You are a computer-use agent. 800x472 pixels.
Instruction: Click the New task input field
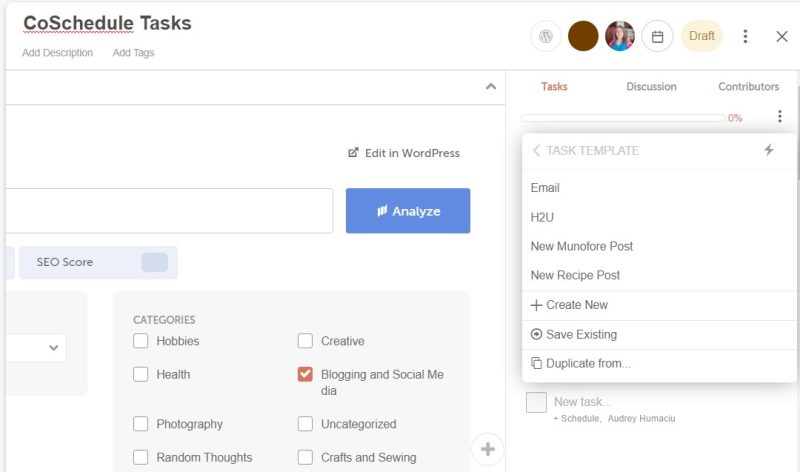coord(582,402)
